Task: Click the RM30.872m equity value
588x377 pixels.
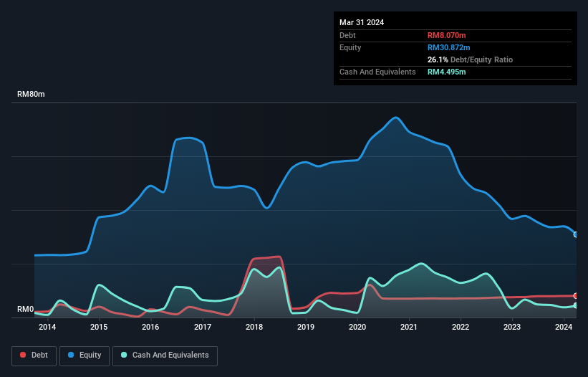Action: click(449, 47)
